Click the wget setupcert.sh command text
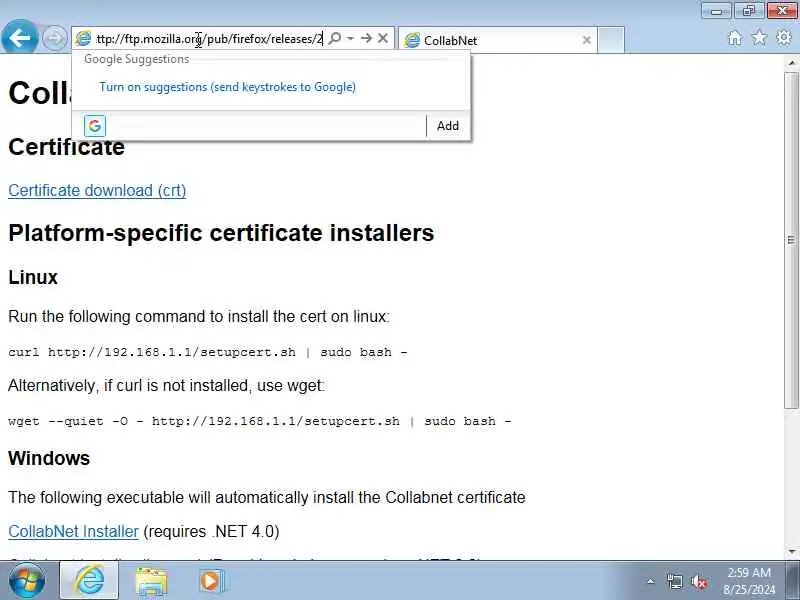The height and width of the screenshot is (600, 800). (x=260, y=421)
